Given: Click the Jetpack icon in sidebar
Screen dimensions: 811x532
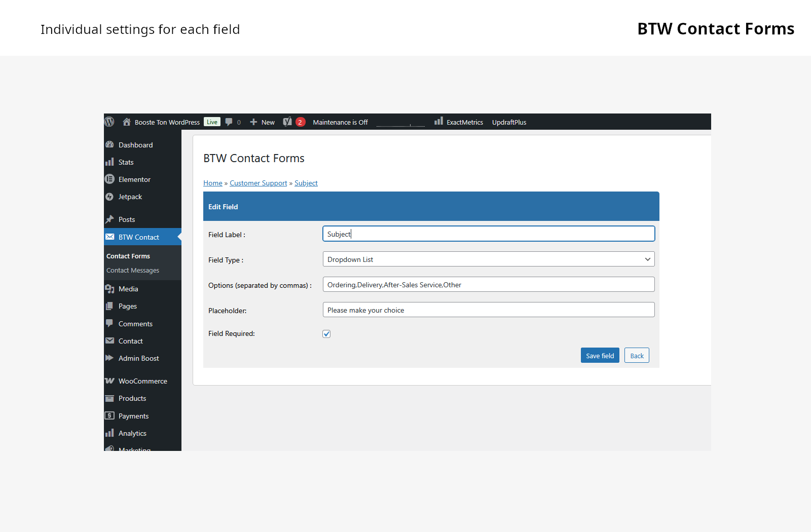Looking at the screenshot, I should [109, 197].
